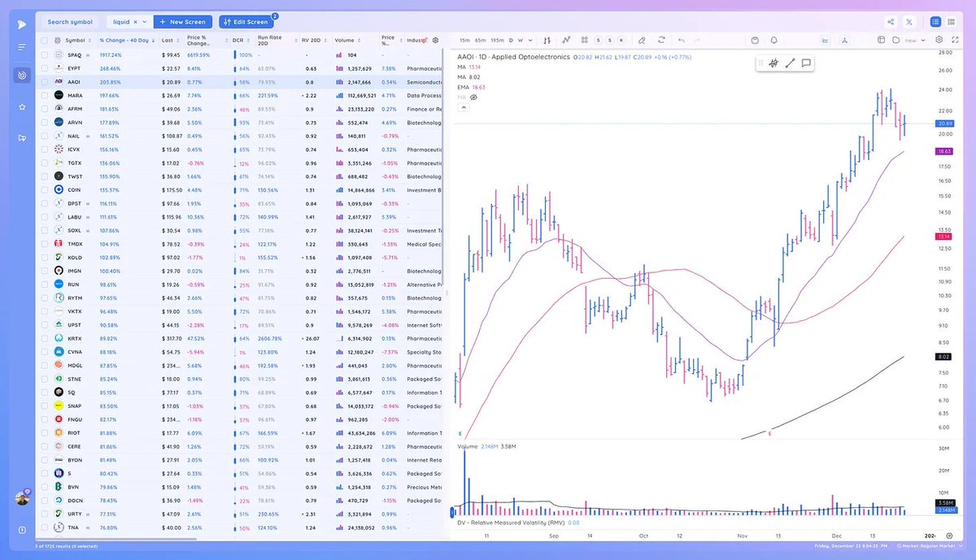The height and width of the screenshot is (560, 976).
Task: Check the box for the SNAP row
Action: click(45, 406)
